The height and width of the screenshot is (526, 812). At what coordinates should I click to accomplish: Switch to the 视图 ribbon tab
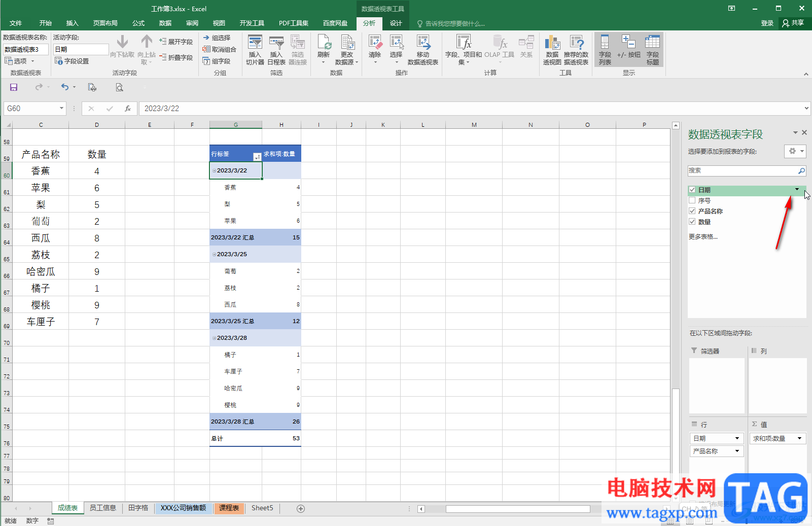point(219,23)
